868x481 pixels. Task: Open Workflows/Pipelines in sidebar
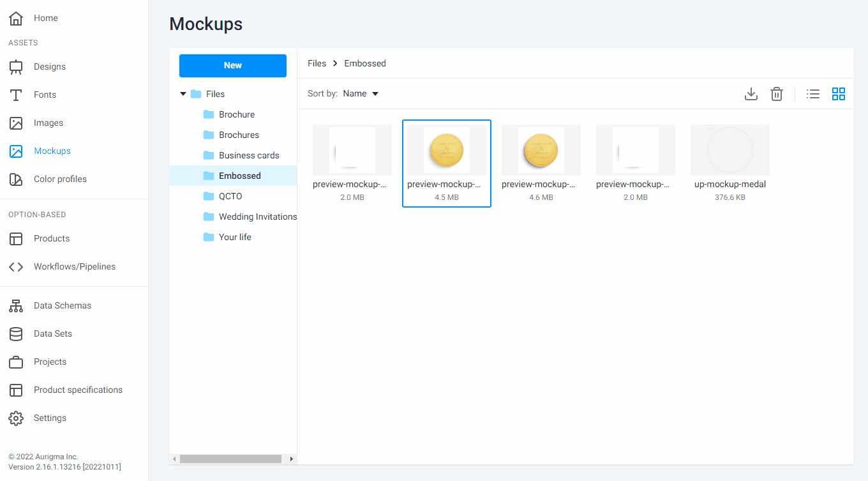coord(74,266)
